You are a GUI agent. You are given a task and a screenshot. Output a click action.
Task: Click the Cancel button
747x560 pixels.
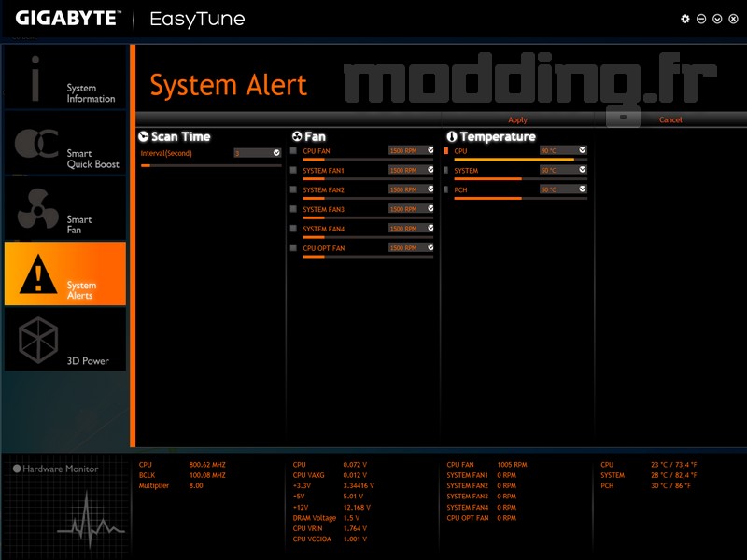(x=670, y=120)
